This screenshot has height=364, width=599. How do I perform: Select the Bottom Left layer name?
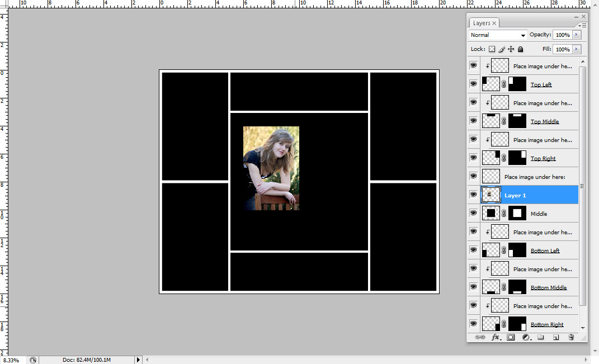(x=545, y=251)
